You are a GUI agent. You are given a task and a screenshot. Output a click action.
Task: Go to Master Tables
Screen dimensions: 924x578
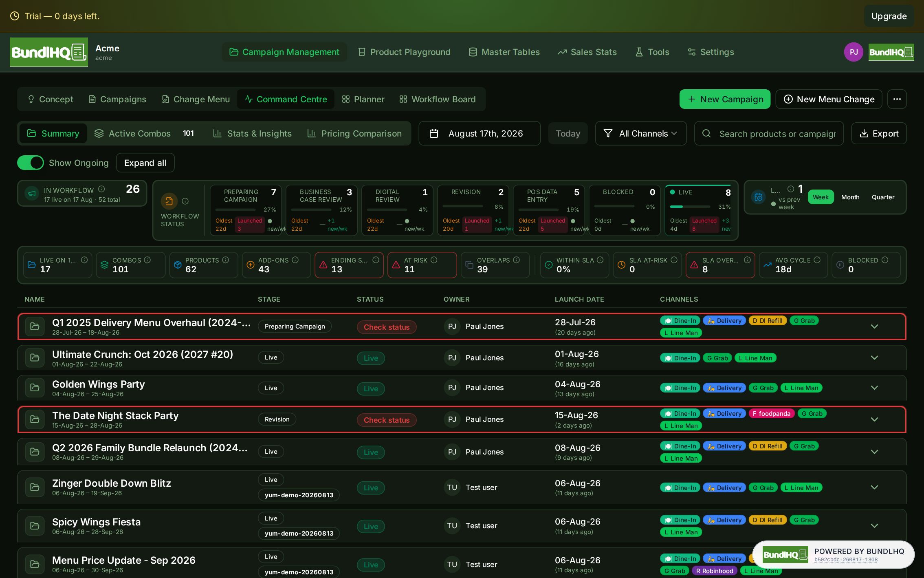point(504,52)
